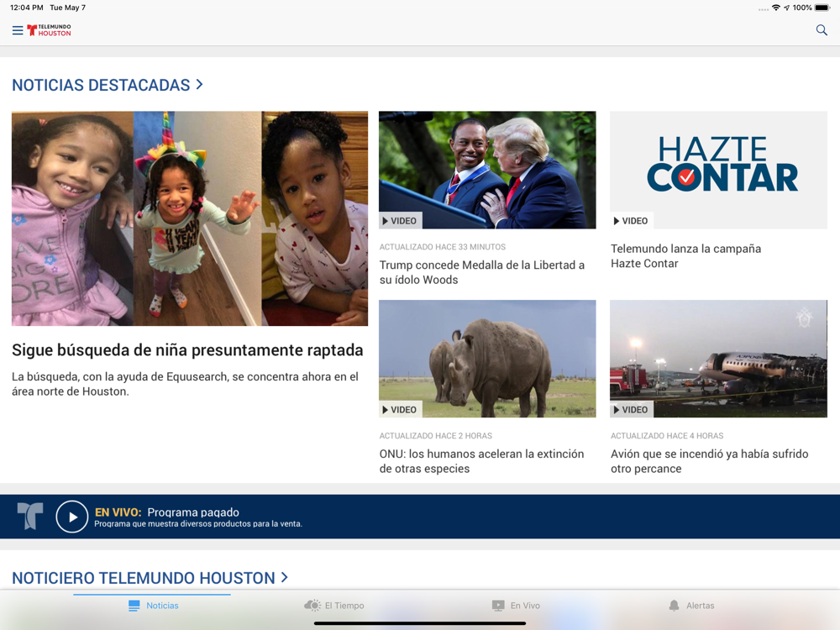
Task: Switch to El Tiempo tab
Action: 333,606
